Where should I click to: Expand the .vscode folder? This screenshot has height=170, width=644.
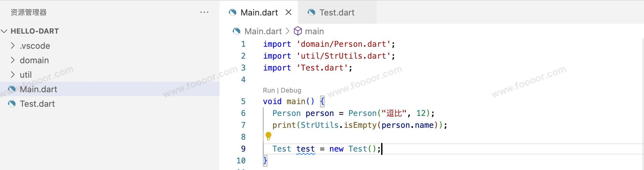[13, 46]
